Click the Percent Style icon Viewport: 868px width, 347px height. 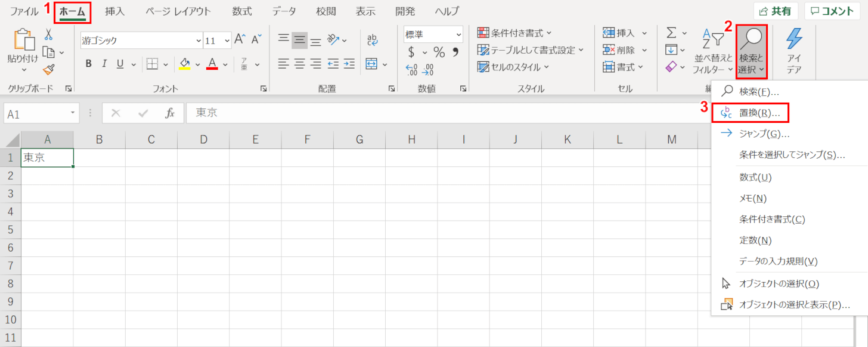pyautogui.click(x=439, y=52)
